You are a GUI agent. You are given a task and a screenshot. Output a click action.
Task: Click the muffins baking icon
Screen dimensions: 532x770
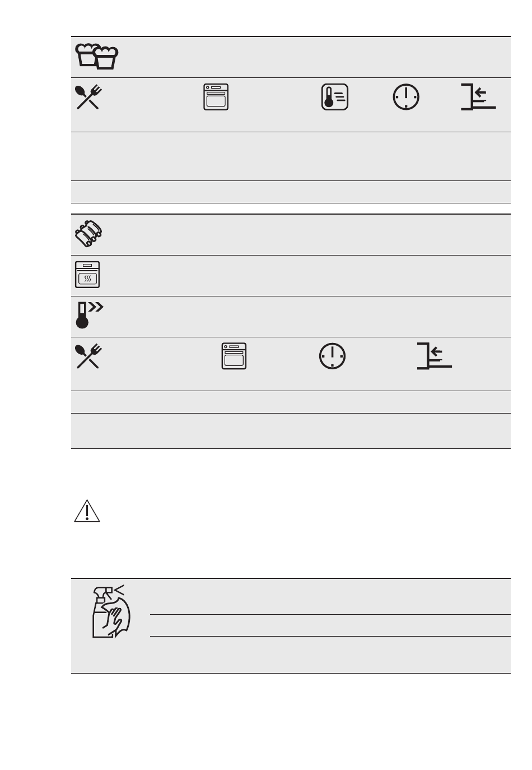click(x=97, y=56)
